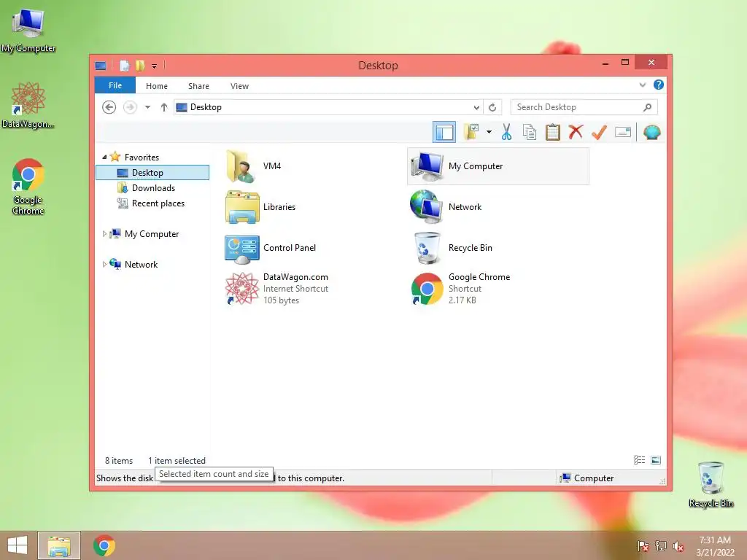
Task: Select Network item in file list
Action: (x=446, y=206)
